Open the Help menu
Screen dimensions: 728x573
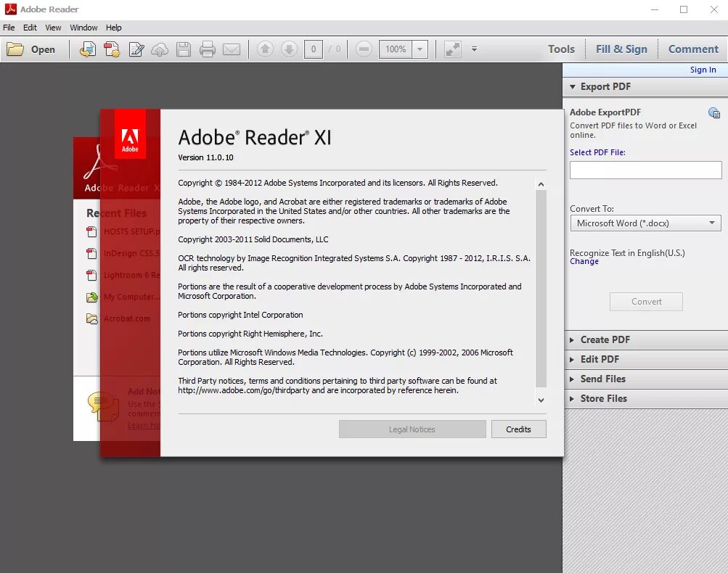pos(113,28)
